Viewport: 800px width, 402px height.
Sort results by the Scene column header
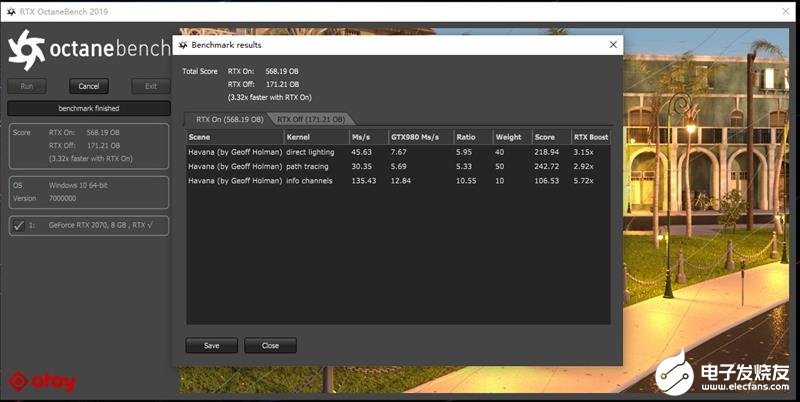click(x=235, y=137)
